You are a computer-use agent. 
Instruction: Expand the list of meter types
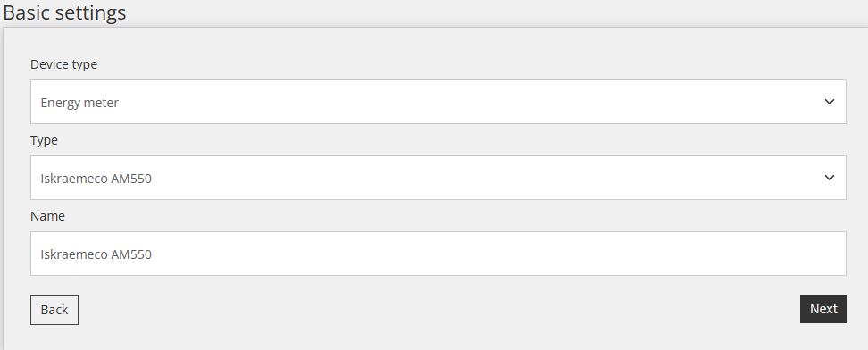[x=438, y=178]
